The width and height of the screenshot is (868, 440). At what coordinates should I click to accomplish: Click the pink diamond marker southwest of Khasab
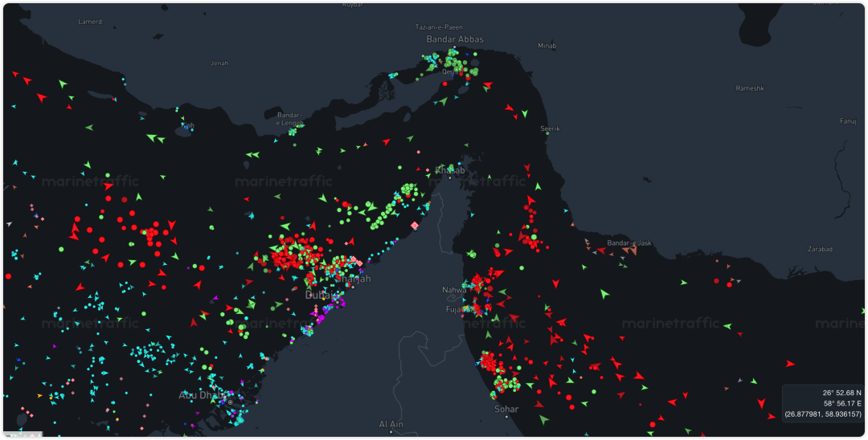pyautogui.click(x=415, y=226)
